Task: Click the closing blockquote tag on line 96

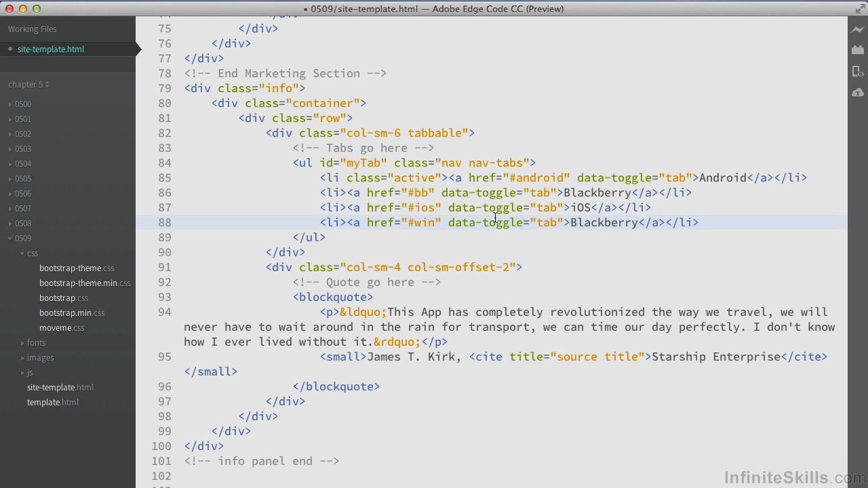Action: click(336, 386)
